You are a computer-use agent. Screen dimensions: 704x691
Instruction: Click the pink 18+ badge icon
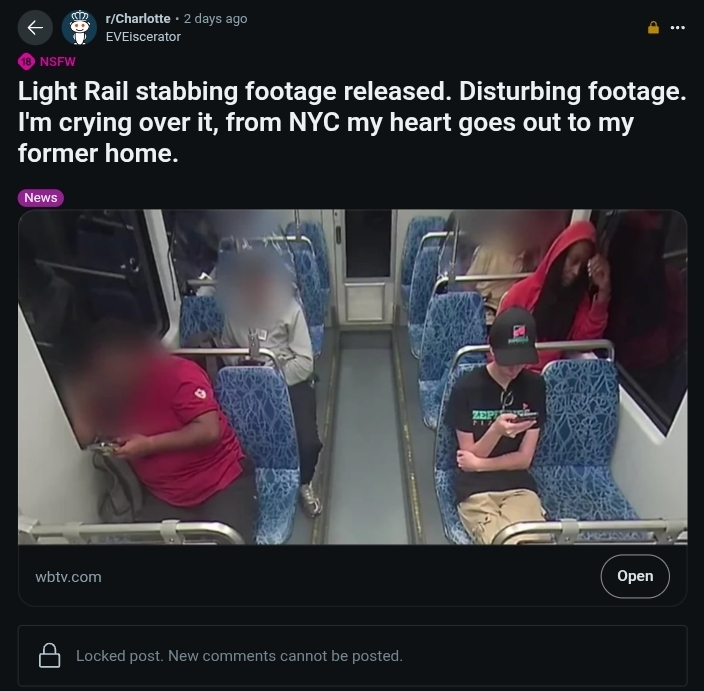[26, 62]
